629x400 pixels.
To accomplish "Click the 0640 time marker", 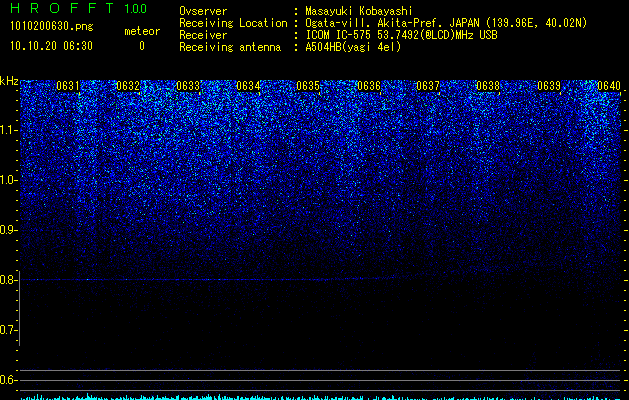I will coord(609,86).
